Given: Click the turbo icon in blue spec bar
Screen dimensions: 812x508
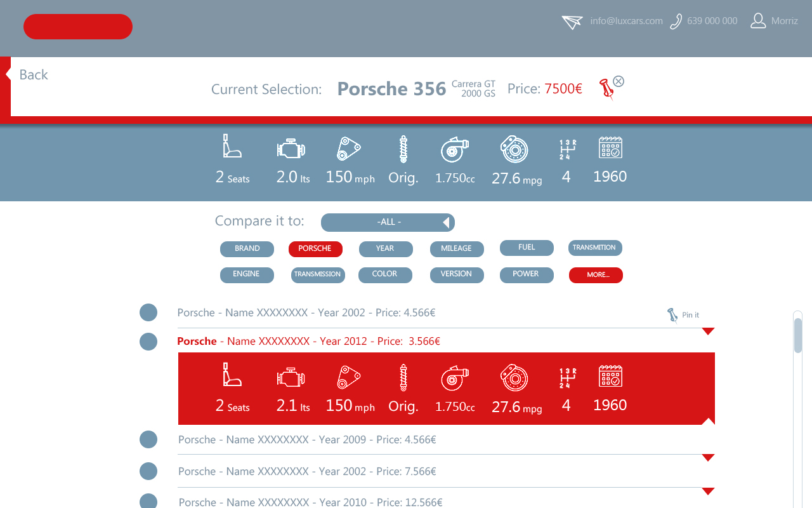Looking at the screenshot, I should [x=455, y=150].
